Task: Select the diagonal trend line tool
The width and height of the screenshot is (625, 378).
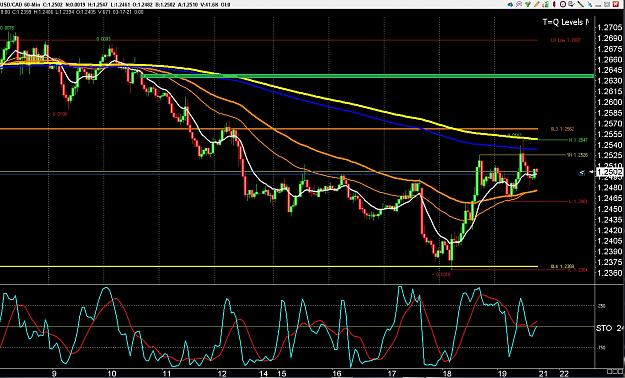Action: [x=580, y=4]
